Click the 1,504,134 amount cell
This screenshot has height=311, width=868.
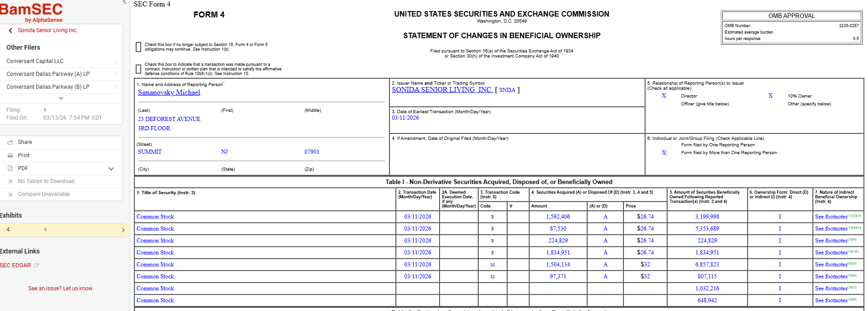point(558,265)
